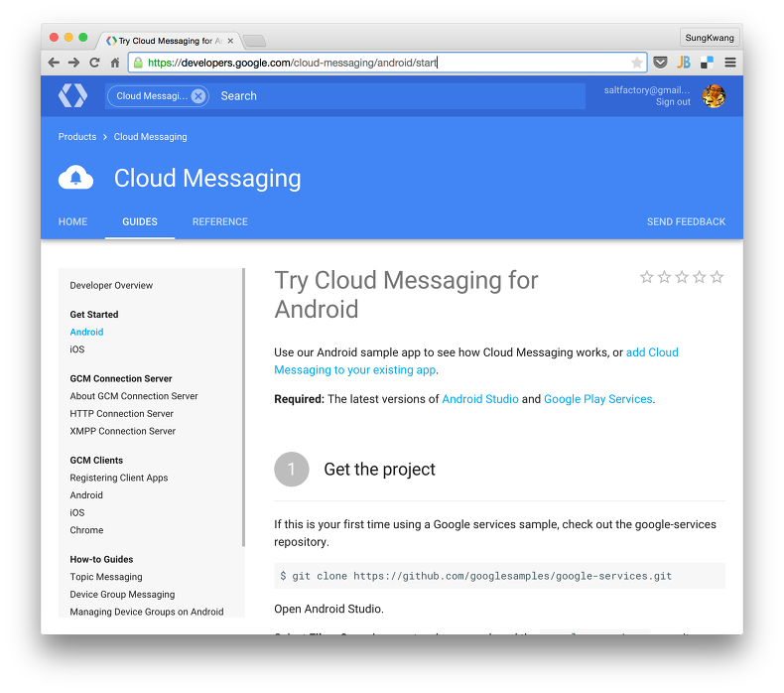Switch to the HOME tab
The width and height of the screenshot is (784, 693).
click(72, 221)
